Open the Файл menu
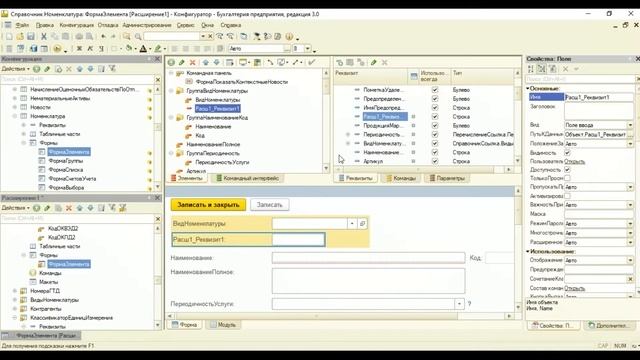Image resolution: width=640 pixels, height=360 pixels. coord(22,25)
